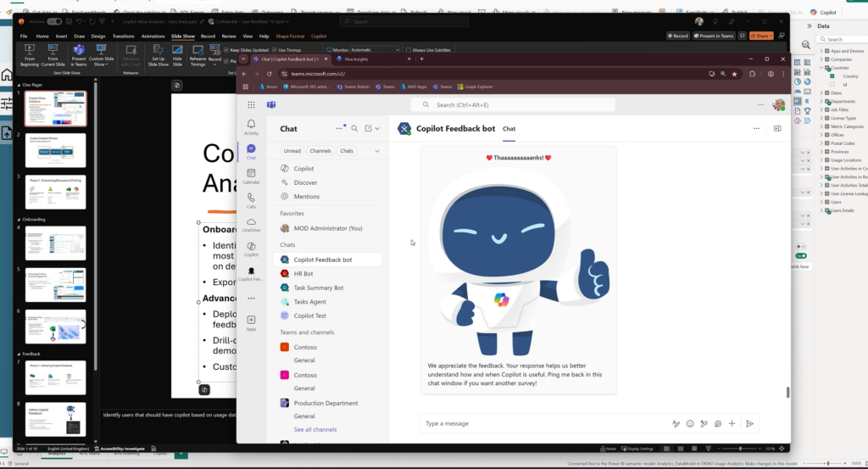The width and height of the screenshot is (868, 469).
Task: Open Custom Slide Show dropdown
Action: tap(101, 55)
